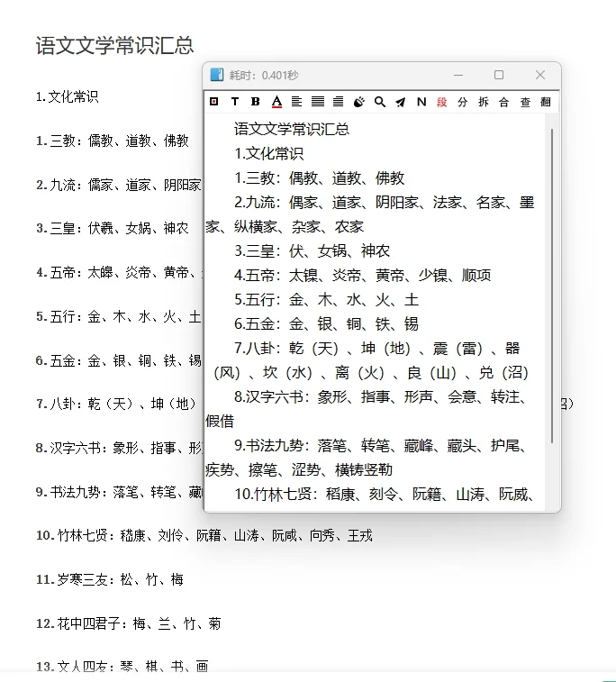This screenshot has height=682, width=616.
Task: Click the paper plane send icon
Action: click(x=401, y=102)
